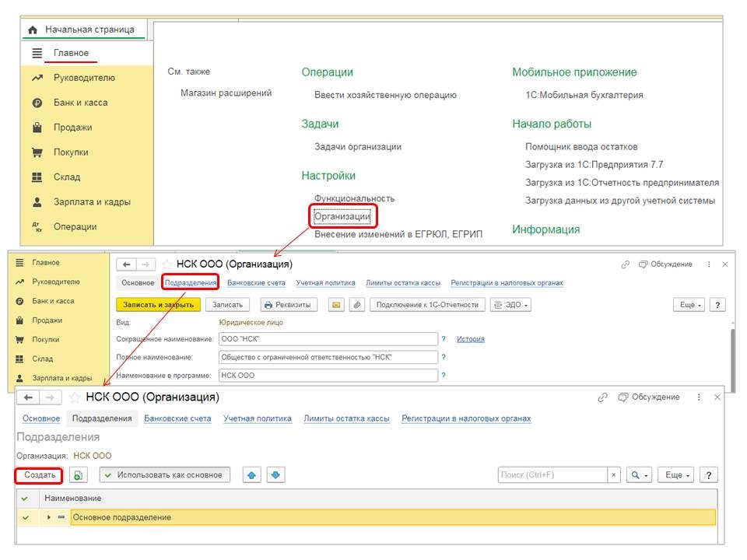This screenshot has width=747, height=560.
Task: Click Ввести хозяйственную операцию link
Action: [x=385, y=95]
